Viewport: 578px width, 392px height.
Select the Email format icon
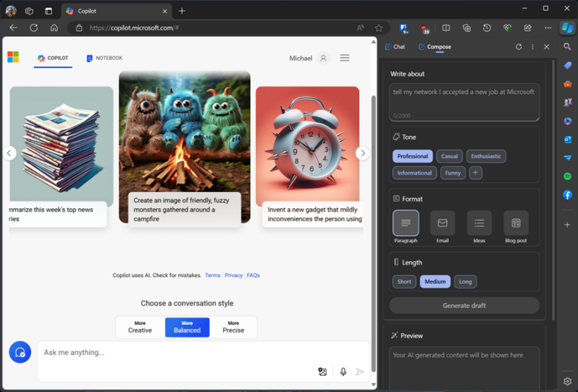click(442, 223)
